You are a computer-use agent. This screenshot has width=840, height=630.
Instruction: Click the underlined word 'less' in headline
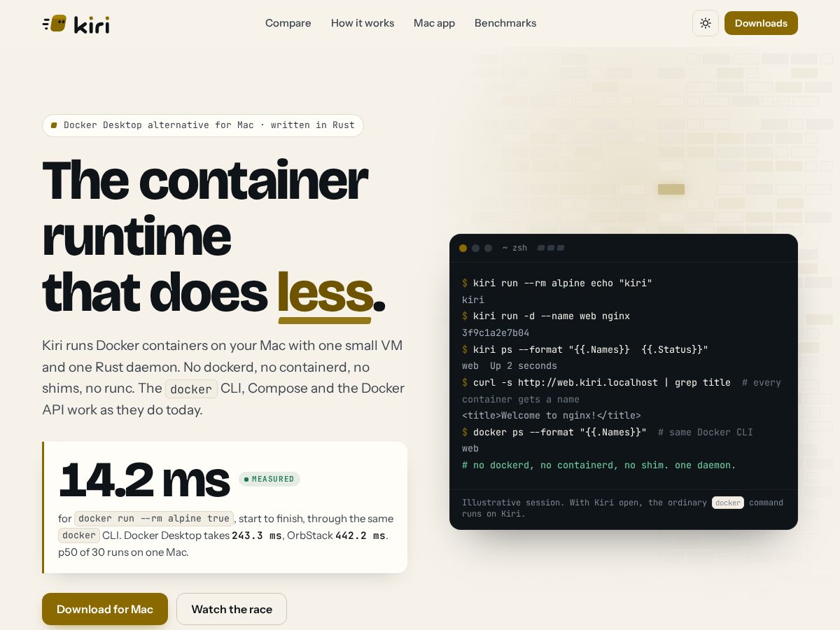(x=325, y=293)
